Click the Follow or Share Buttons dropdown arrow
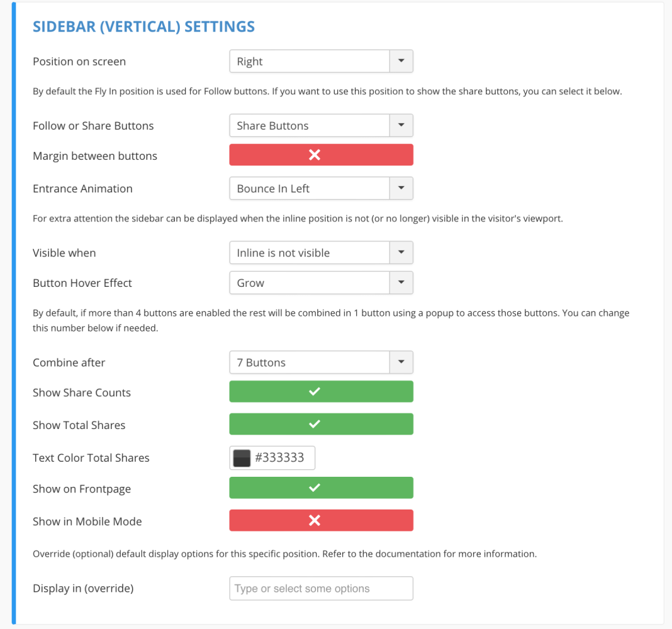The width and height of the screenshot is (672, 629). point(401,126)
